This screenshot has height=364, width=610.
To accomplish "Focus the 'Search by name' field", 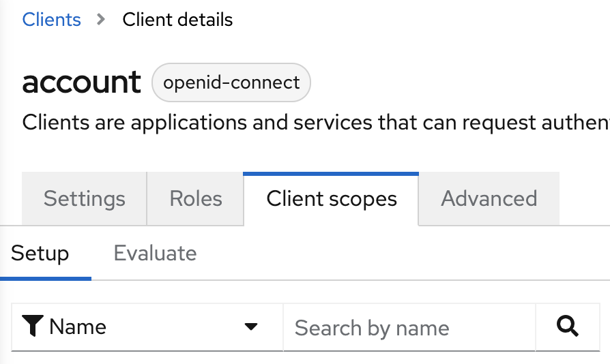I will 409,327.
